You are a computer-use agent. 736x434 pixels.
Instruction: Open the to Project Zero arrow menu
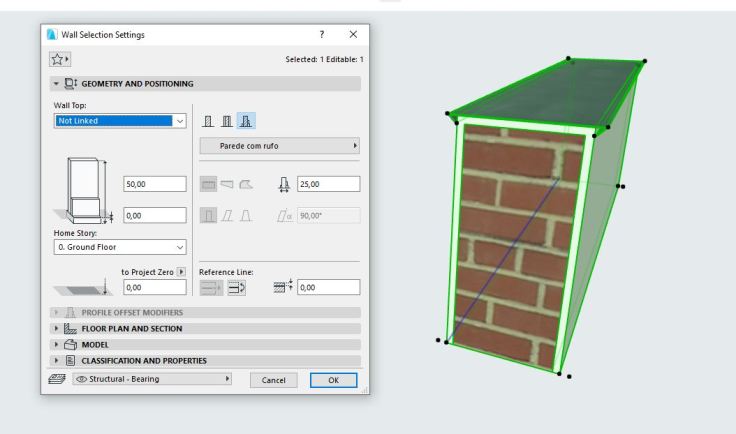[182, 272]
